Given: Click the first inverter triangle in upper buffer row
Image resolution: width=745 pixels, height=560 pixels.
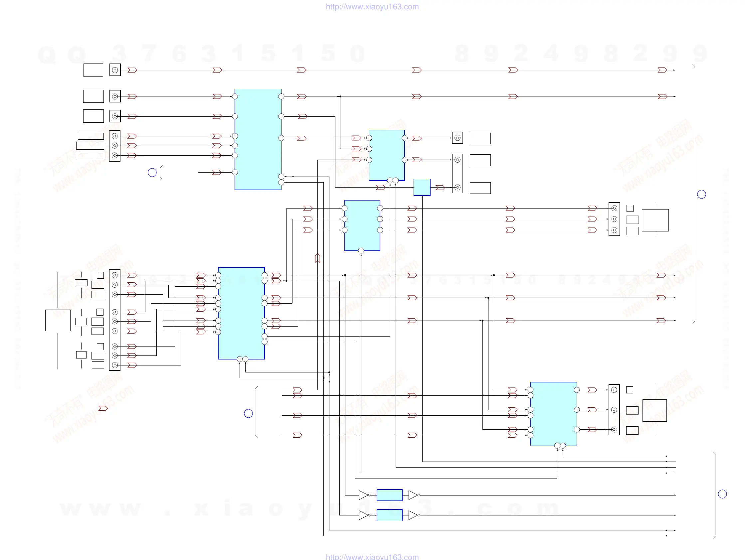Looking at the screenshot, I should (x=363, y=495).
